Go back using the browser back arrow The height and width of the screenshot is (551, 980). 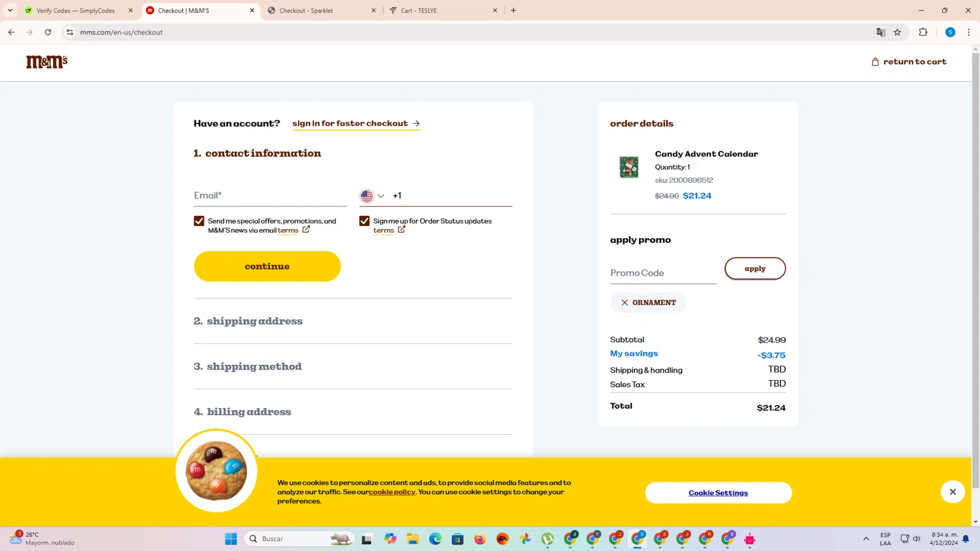pyautogui.click(x=11, y=32)
